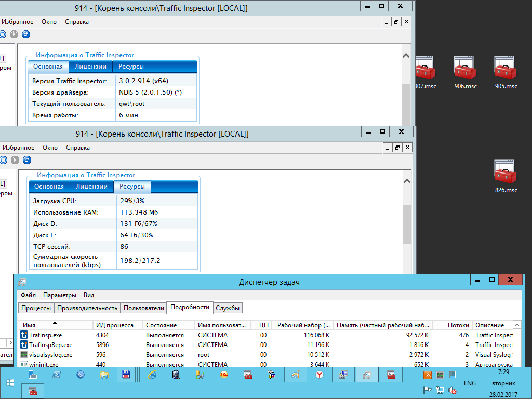
Task: Launch Internet Explorer from the taskbar
Action: coord(152,375)
